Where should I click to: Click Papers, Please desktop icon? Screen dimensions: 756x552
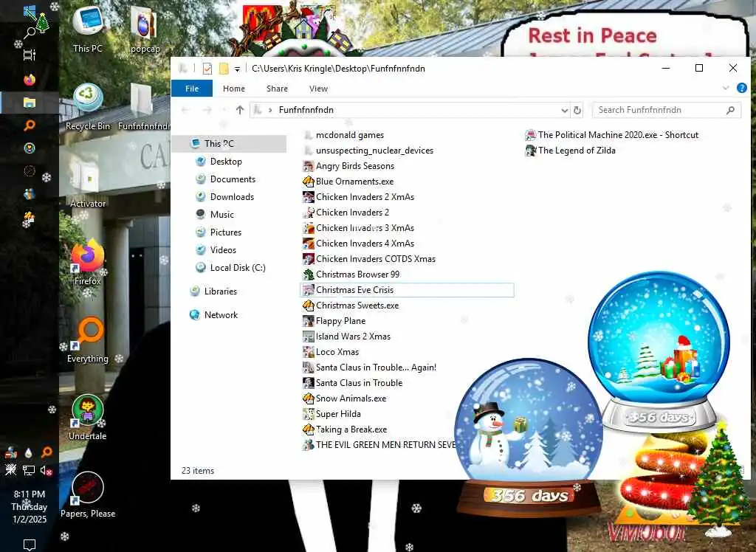click(88, 494)
